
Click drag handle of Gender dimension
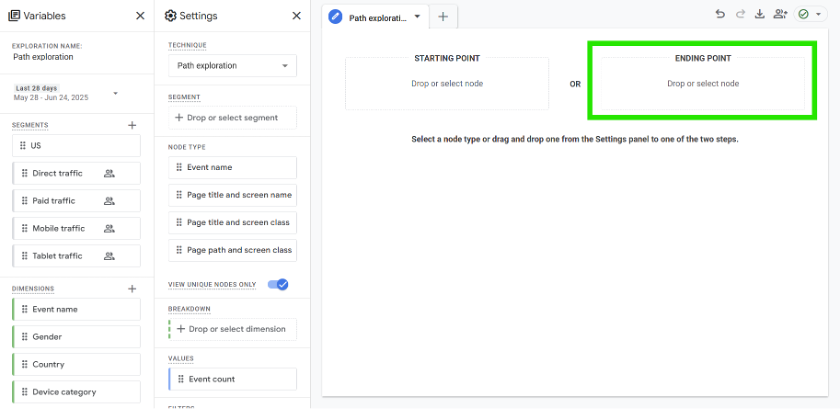tap(24, 337)
